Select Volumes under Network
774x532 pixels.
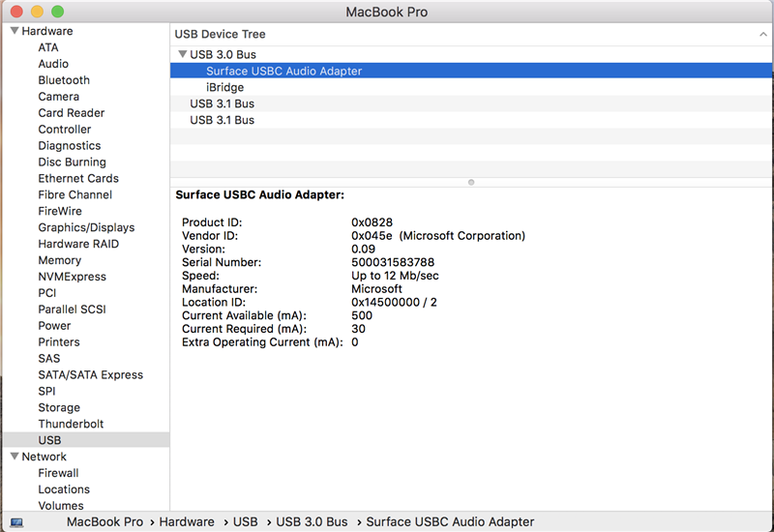coord(61,505)
